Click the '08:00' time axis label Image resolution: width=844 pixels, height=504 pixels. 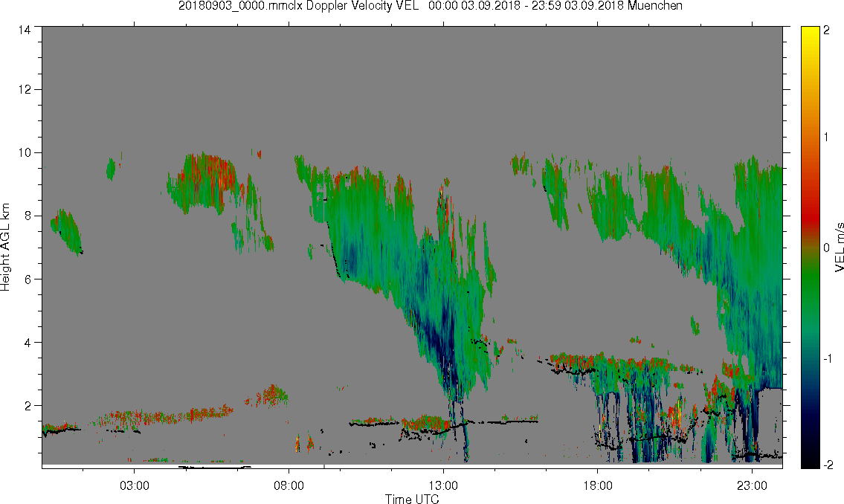tap(289, 485)
